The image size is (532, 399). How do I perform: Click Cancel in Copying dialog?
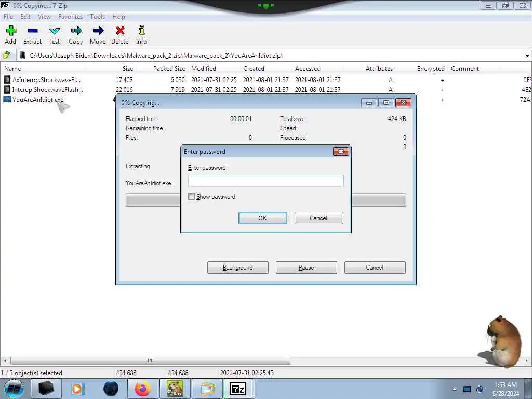pos(375,268)
